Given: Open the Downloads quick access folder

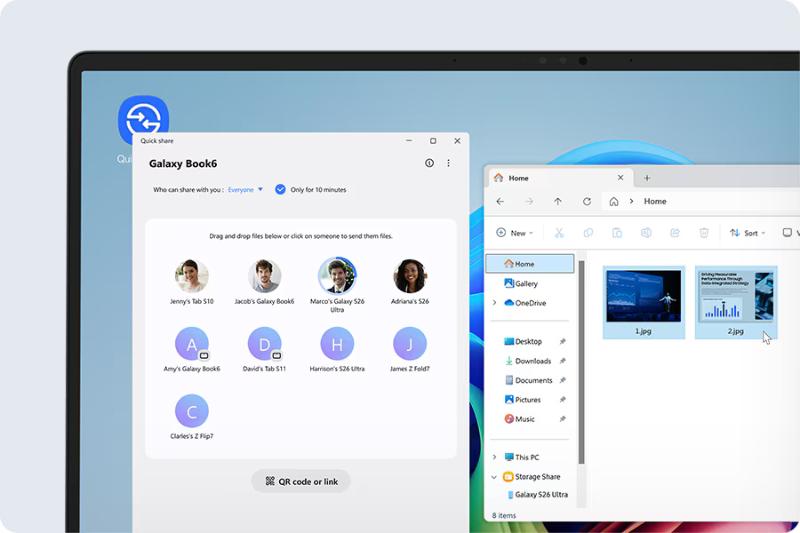Looking at the screenshot, I should click(528, 361).
